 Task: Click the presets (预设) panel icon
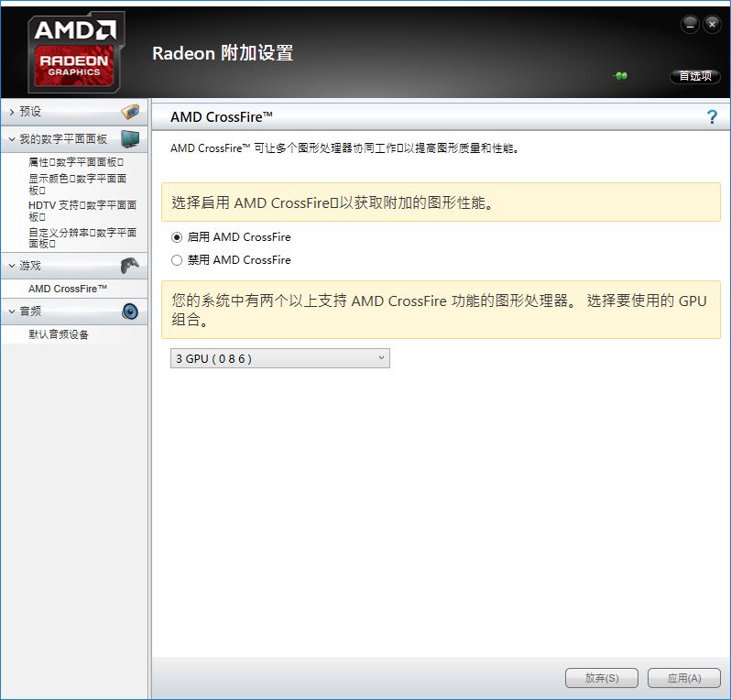coord(130,112)
